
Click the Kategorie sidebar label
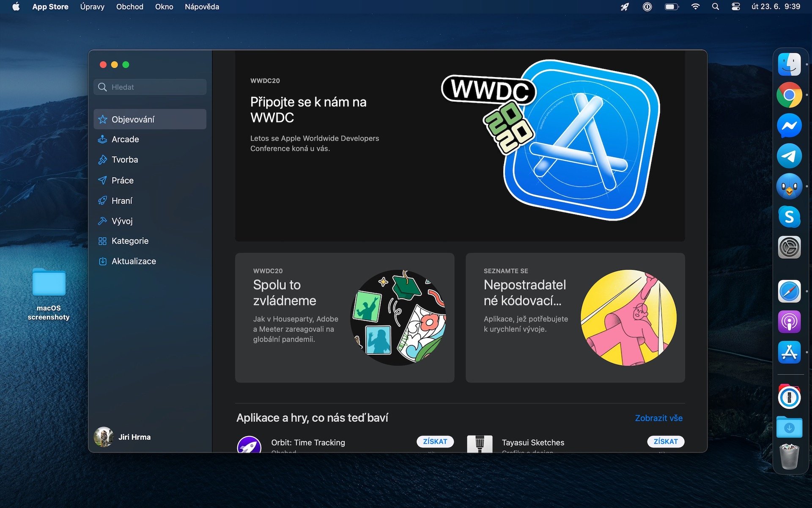tap(130, 241)
